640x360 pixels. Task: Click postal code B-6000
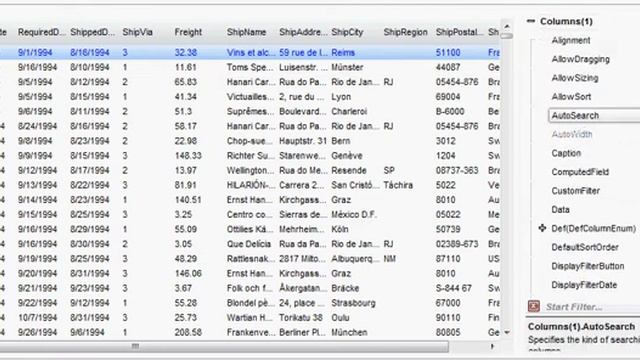coord(450,111)
